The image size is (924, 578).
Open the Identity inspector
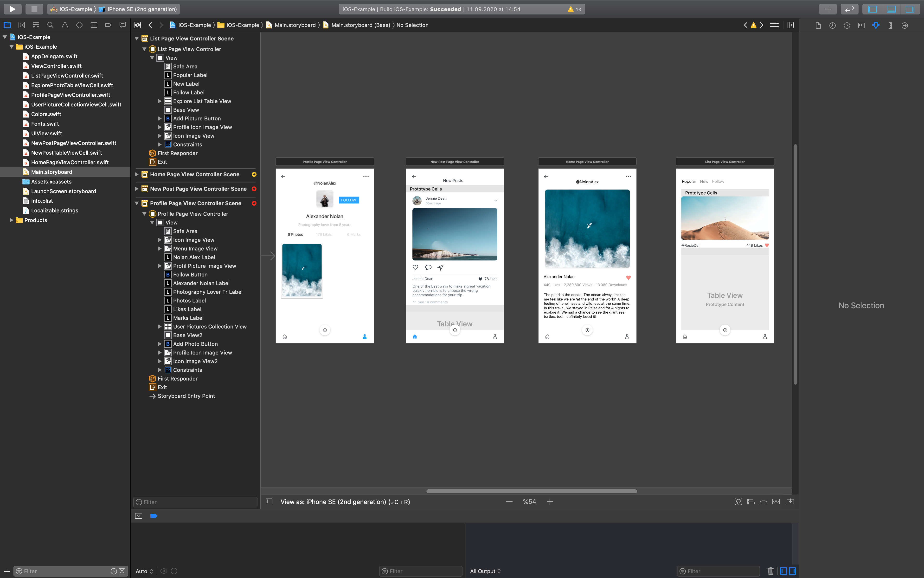click(x=861, y=26)
